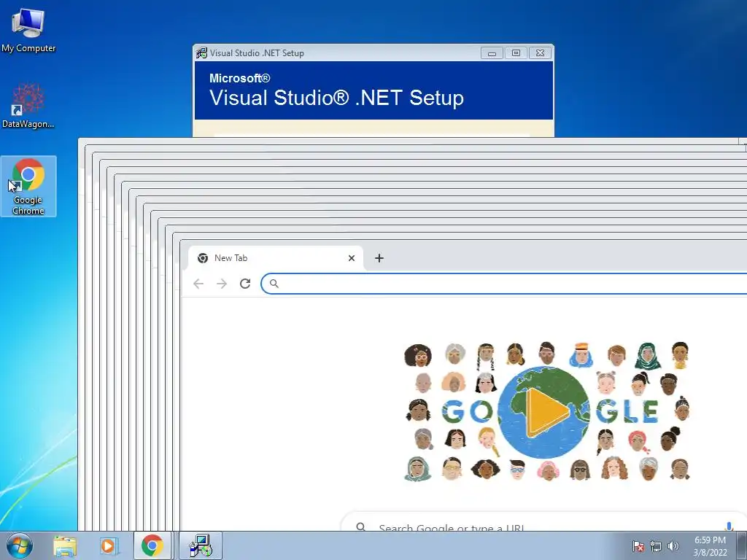Open the My Computer desktop icon
Viewport: 747px width, 560px height.
(x=28, y=29)
